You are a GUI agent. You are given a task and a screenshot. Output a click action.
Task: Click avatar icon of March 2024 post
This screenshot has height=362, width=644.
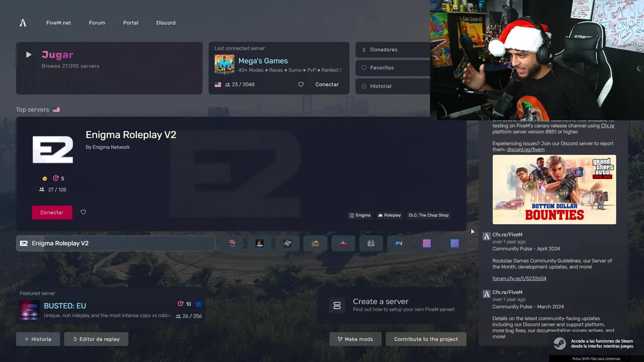click(x=487, y=294)
